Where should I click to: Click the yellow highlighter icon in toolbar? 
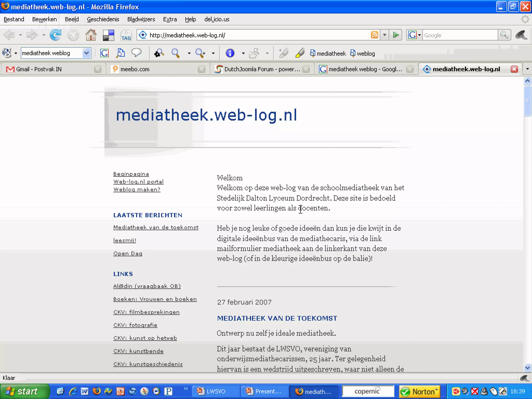(x=300, y=53)
